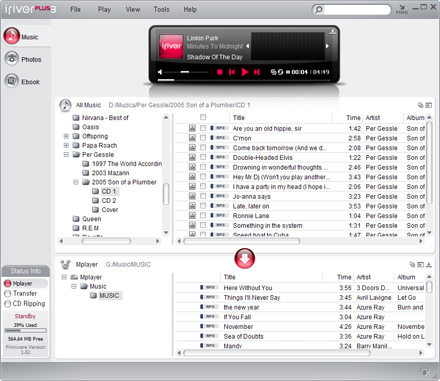The height and width of the screenshot is (381, 440).
Task: Click the player's top-right download icon
Action: [332, 32]
